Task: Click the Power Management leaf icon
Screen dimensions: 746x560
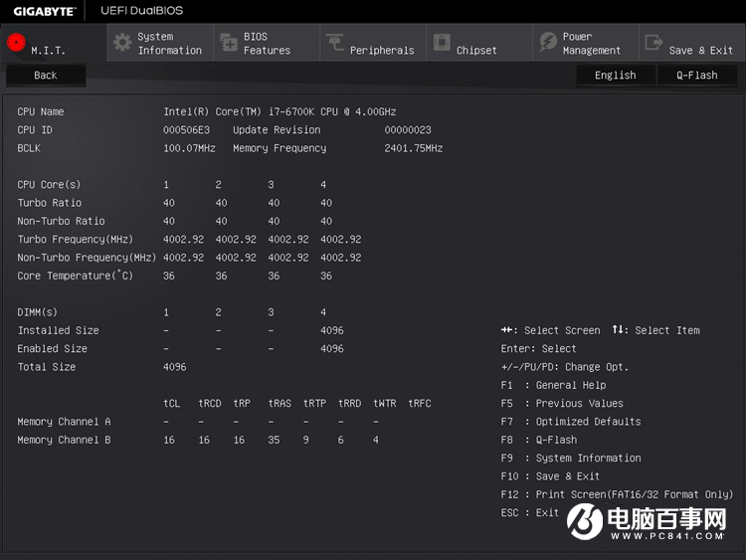Action: click(547, 43)
